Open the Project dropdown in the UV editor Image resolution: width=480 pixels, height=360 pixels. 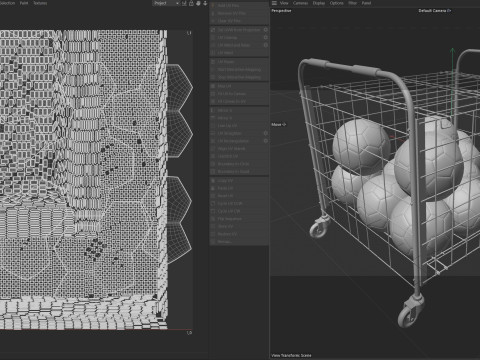point(166,3)
